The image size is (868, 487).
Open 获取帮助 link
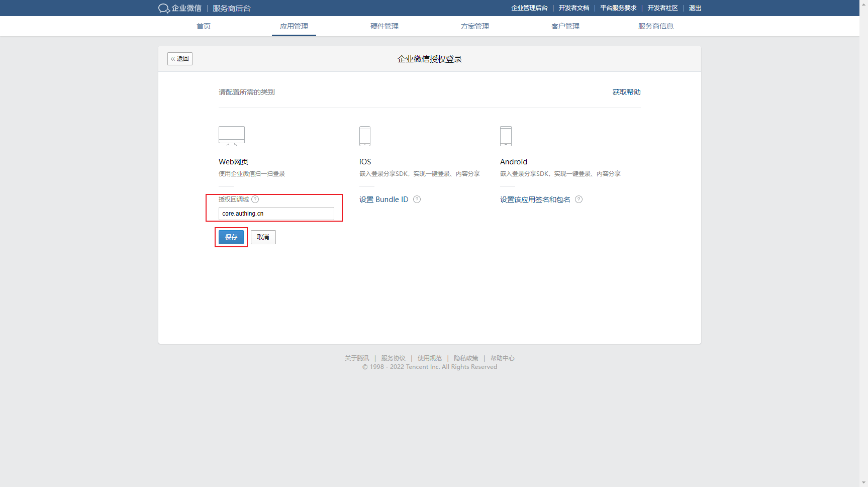(626, 92)
